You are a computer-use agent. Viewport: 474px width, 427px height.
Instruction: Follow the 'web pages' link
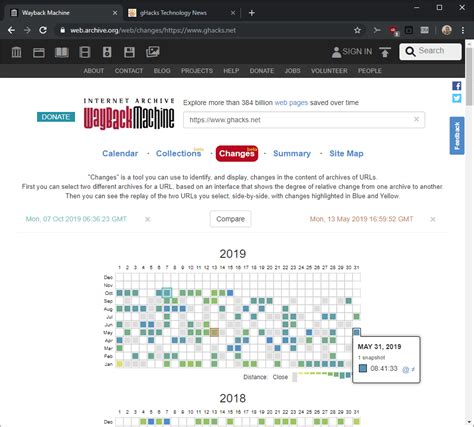coord(291,103)
